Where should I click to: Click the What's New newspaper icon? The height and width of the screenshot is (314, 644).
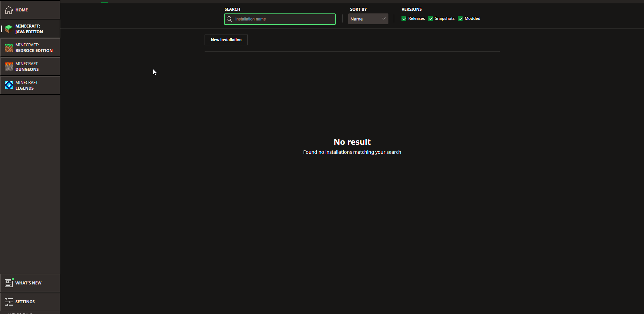click(x=9, y=283)
